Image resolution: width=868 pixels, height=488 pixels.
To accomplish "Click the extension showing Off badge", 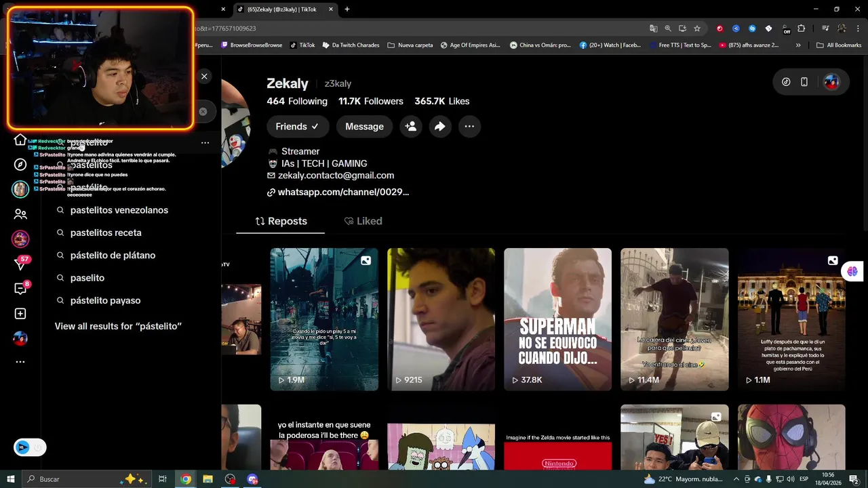I will pos(785,28).
